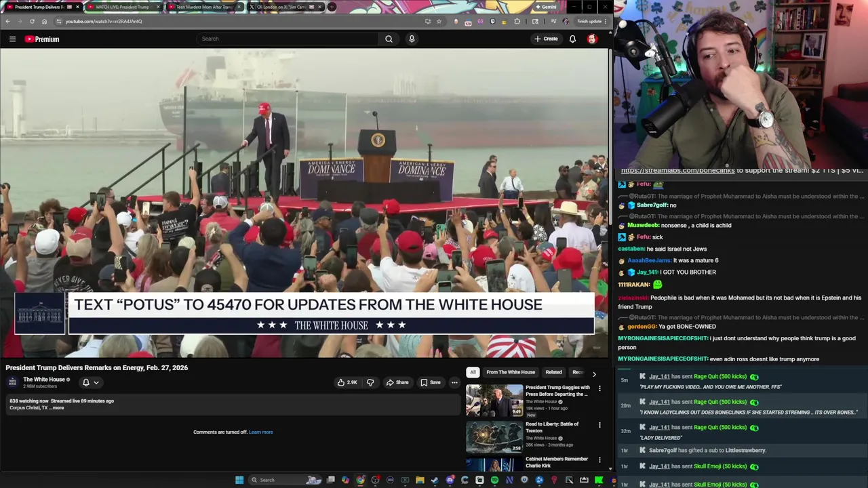Screen dimensions: 868x488
Task: Open Learn more about comments off
Action: pyautogui.click(x=261, y=432)
